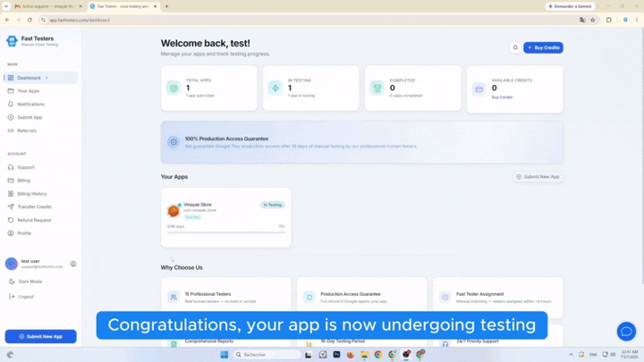The width and height of the screenshot is (644, 362).
Task: Bookmark this page with the star icon
Action: tap(593, 20)
